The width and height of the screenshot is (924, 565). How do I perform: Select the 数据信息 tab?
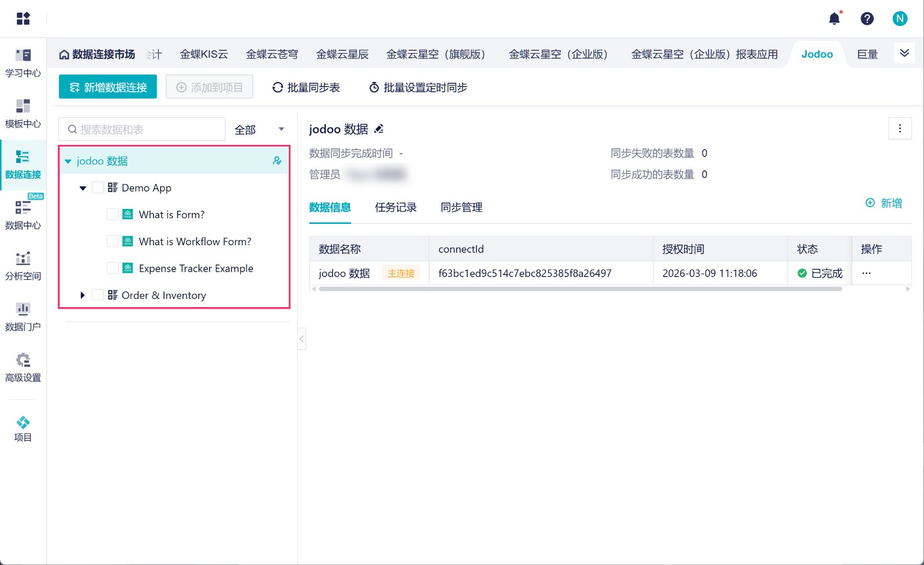pos(330,207)
